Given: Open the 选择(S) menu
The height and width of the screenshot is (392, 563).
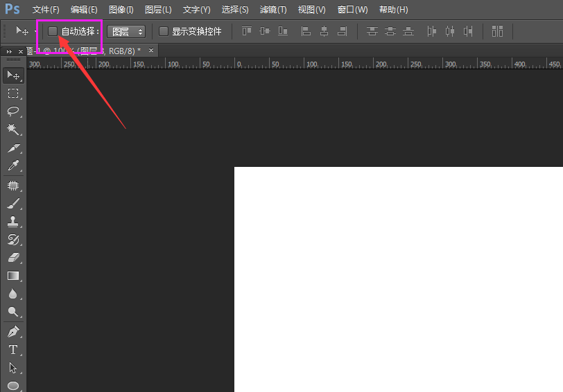Looking at the screenshot, I should coord(235,10).
